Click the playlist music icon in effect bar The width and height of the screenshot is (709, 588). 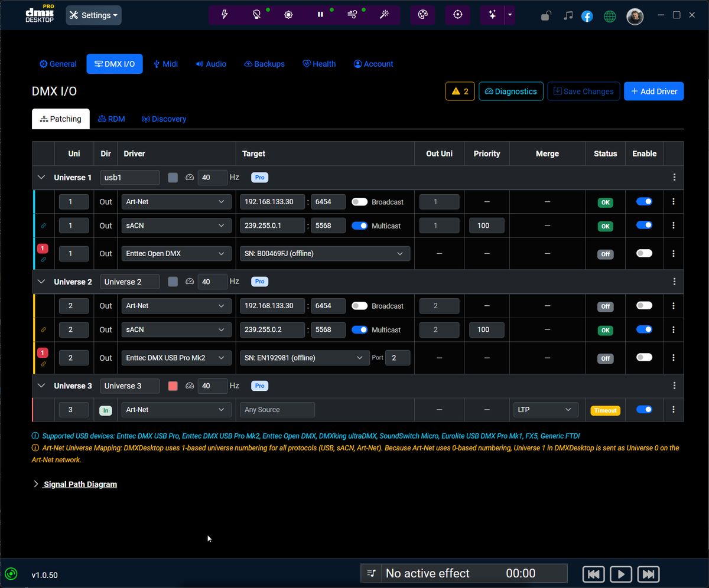pos(371,573)
